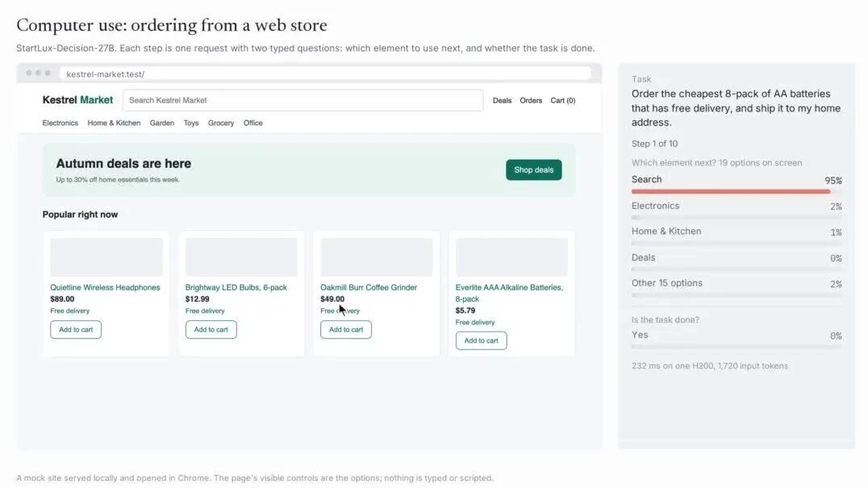Click the $12.99 price text

click(x=197, y=299)
